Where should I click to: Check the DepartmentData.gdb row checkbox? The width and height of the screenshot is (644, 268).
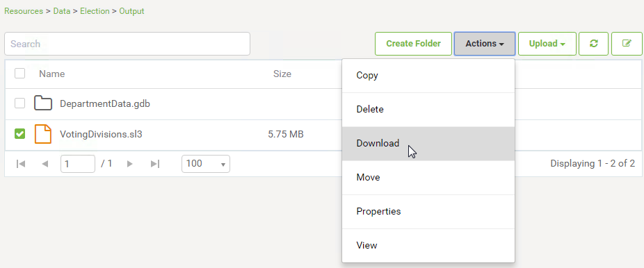tap(19, 103)
